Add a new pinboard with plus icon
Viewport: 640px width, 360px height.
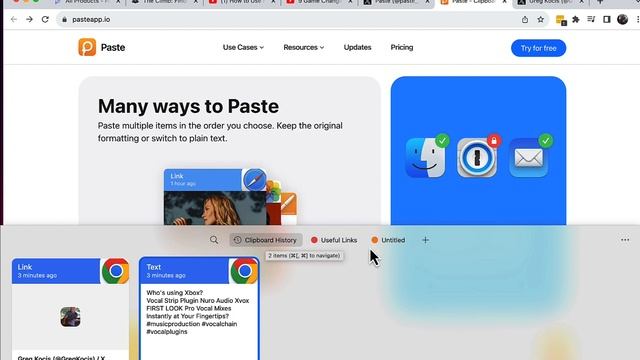click(x=425, y=240)
